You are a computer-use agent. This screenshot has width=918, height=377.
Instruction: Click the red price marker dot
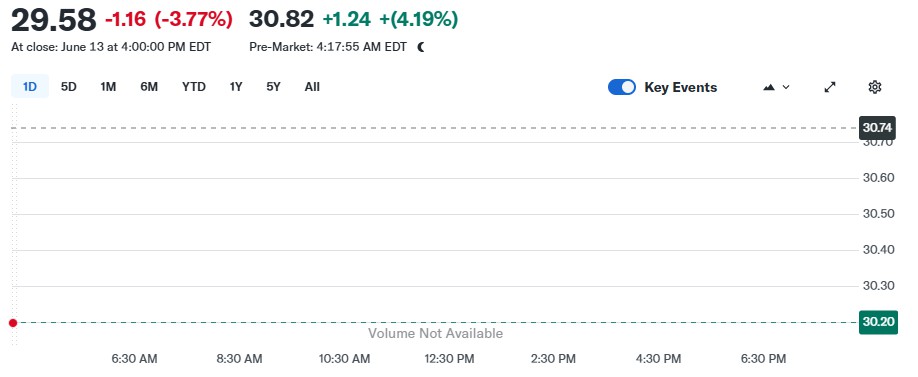tap(13, 323)
